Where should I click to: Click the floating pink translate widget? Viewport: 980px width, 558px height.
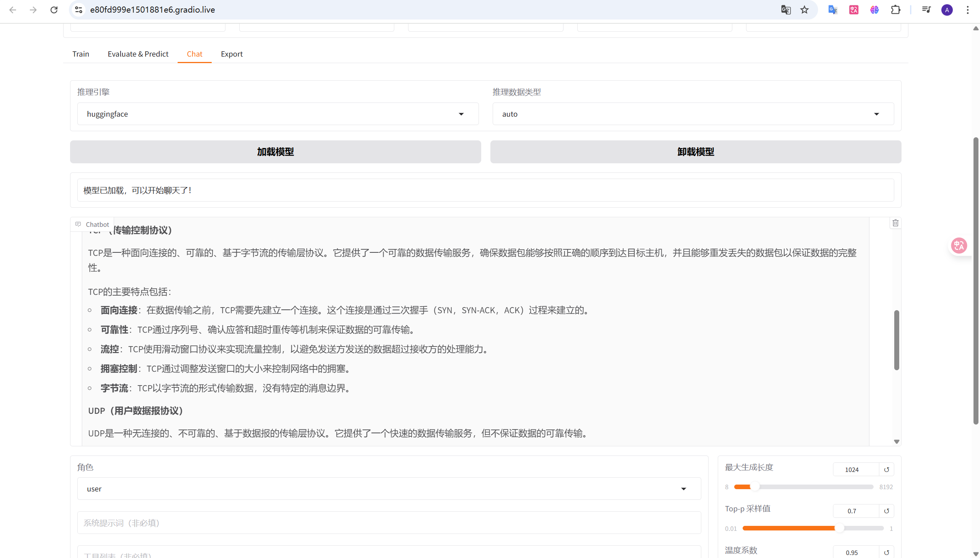click(959, 245)
